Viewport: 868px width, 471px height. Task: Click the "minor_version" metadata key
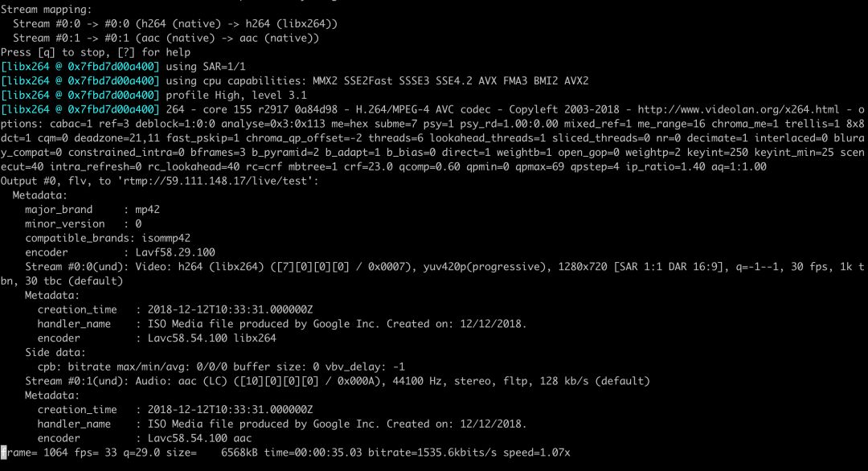pyautogui.click(x=65, y=223)
